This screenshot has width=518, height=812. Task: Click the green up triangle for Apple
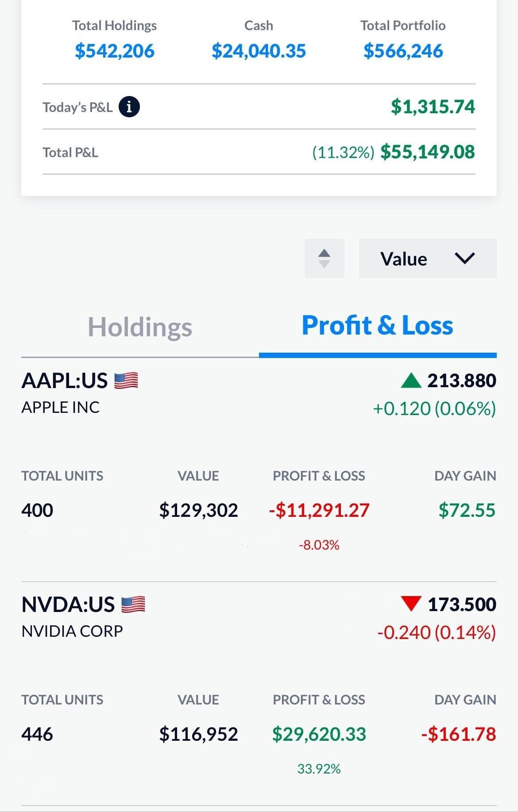click(411, 381)
